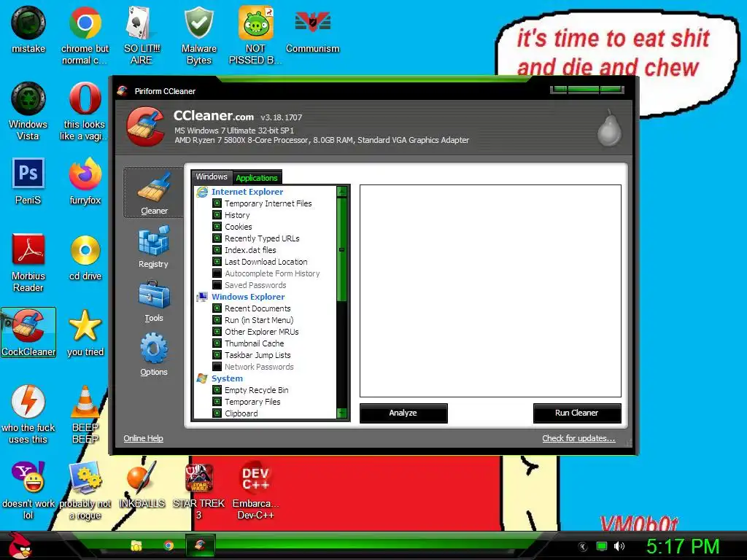747x560 pixels.
Task: Enable Saved Passwords checkbox
Action: click(x=217, y=285)
